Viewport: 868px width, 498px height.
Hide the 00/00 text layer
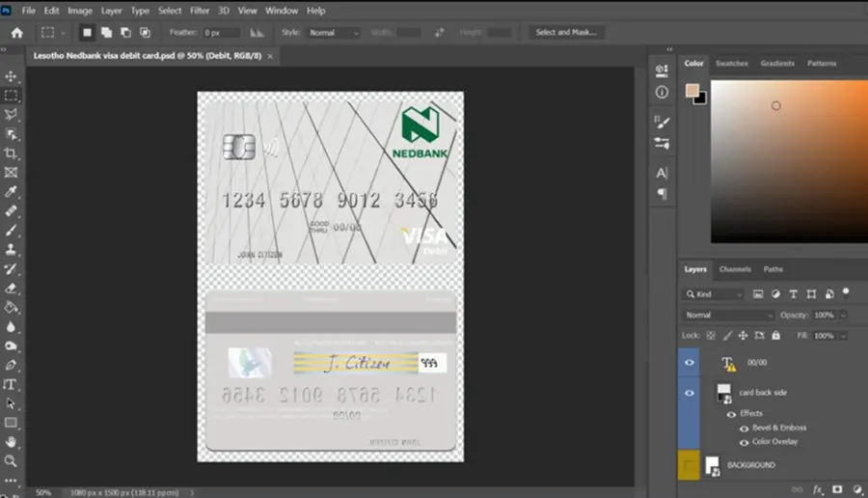(x=690, y=362)
